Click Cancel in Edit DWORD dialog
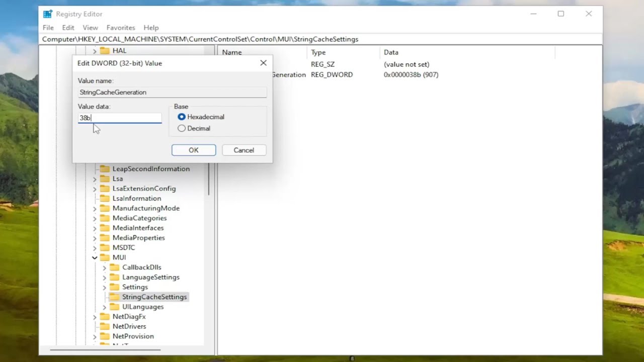Image resolution: width=644 pixels, height=362 pixels. coord(244,150)
